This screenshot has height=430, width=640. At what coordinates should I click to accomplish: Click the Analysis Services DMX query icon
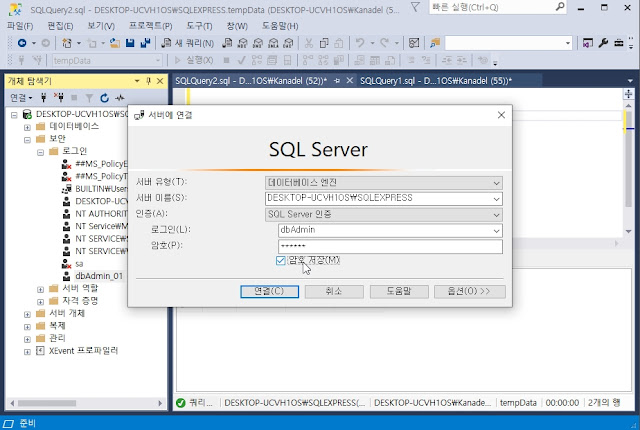258,43
